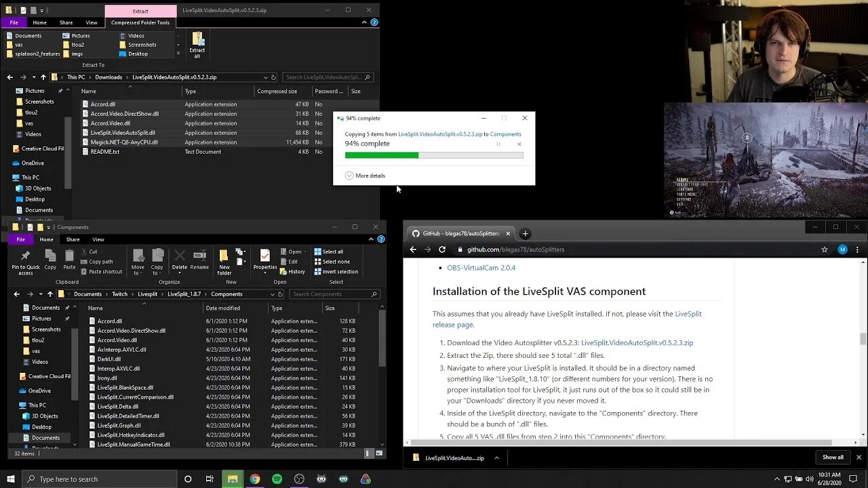Switch to Compressed Folder Tools tab

click(x=140, y=22)
